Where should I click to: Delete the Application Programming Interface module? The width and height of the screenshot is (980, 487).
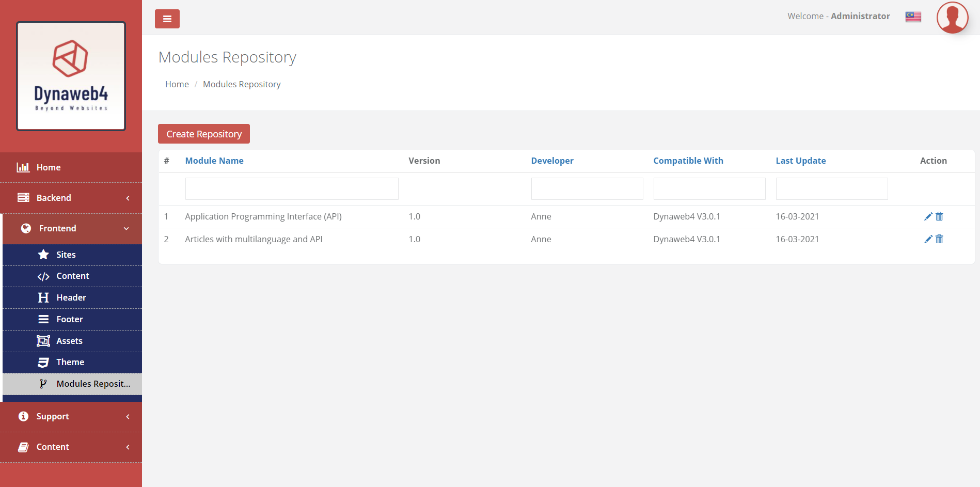pos(939,216)
